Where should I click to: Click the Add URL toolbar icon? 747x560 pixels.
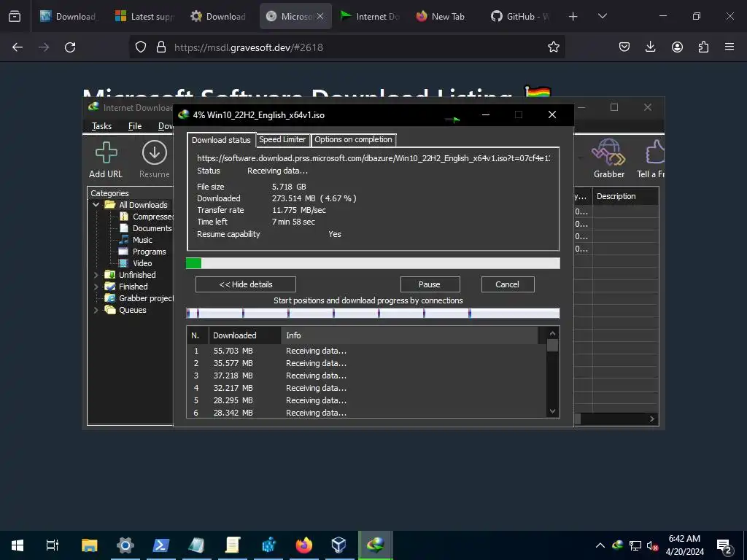pos(106,153)
